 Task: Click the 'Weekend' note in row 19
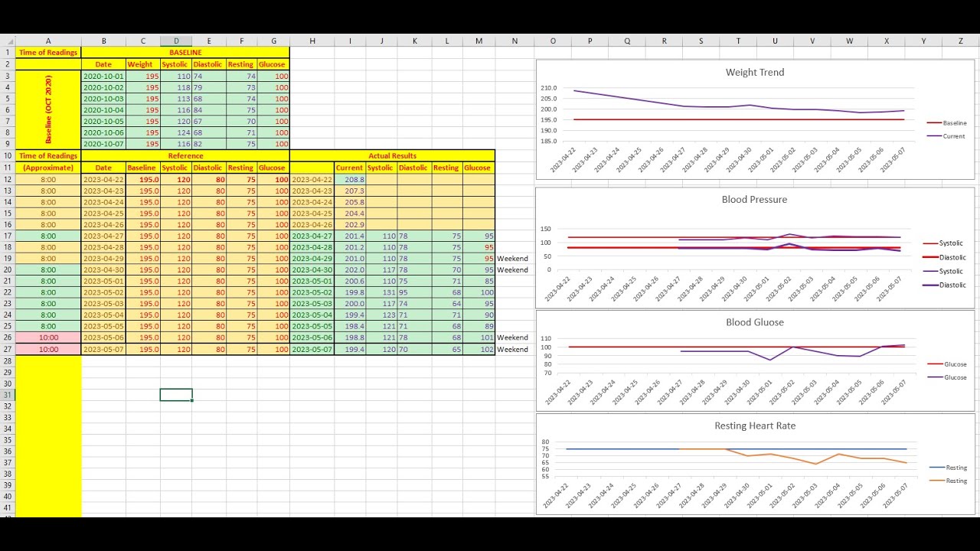coord(512,259)
